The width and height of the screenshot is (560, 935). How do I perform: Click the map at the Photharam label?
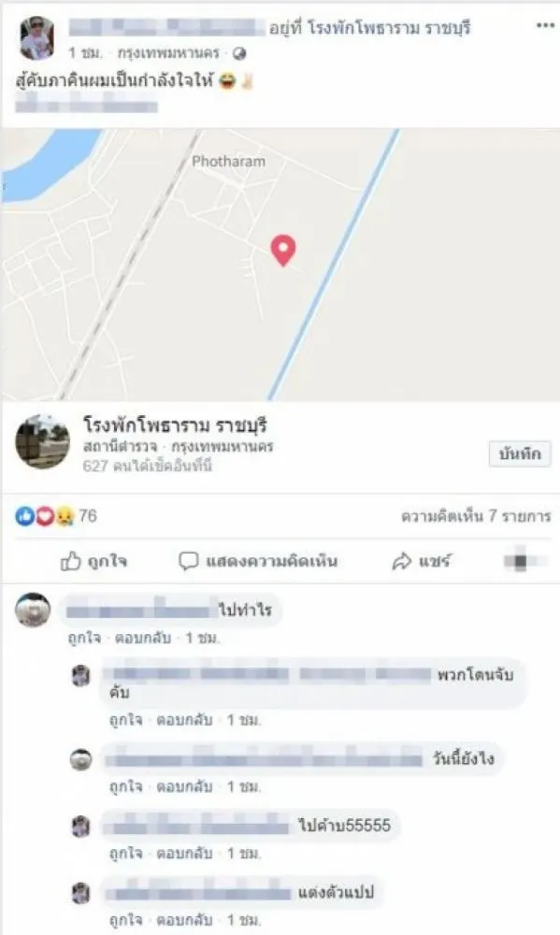click(228, 161)
